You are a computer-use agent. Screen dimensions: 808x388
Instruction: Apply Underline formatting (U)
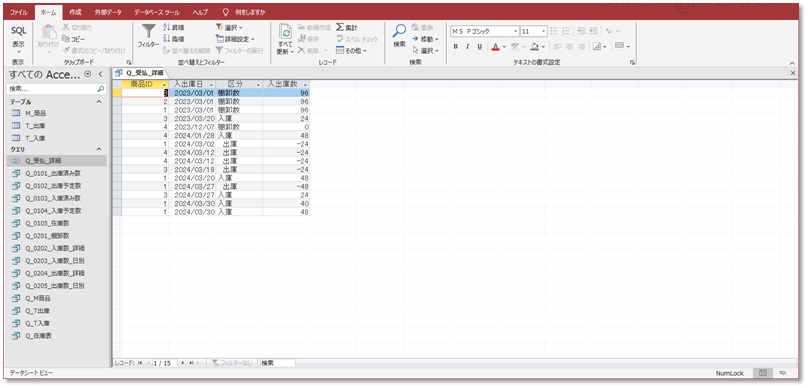[x=479, y=46]
